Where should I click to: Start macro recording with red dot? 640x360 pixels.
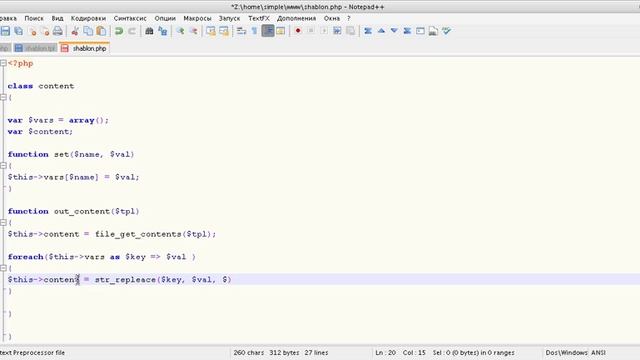(x=298, y=31)
